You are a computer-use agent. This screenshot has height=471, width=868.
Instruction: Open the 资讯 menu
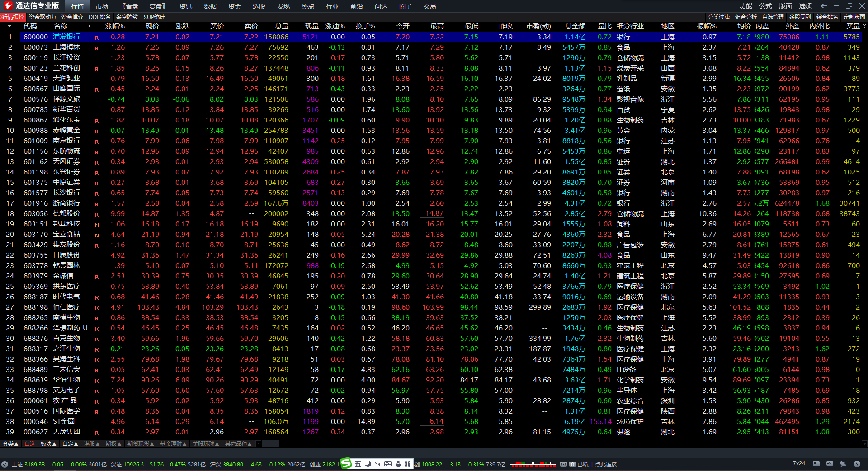(x=186, y=6)
